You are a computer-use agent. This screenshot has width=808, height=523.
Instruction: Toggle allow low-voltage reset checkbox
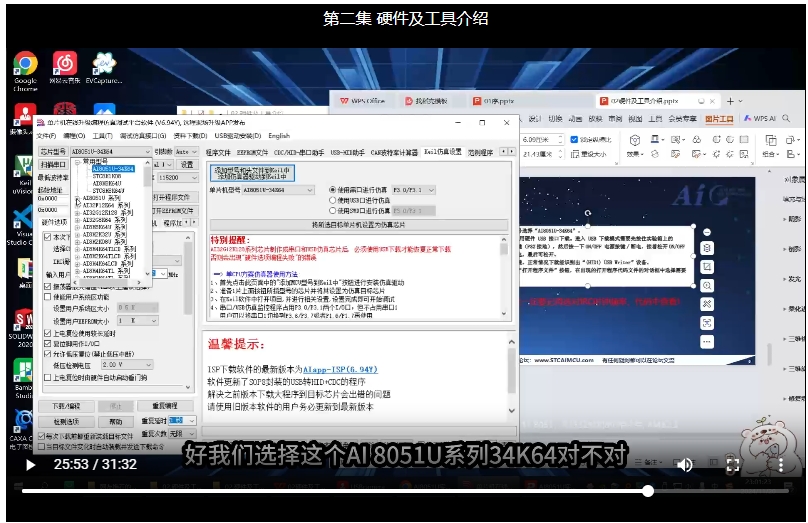(47, 354)
